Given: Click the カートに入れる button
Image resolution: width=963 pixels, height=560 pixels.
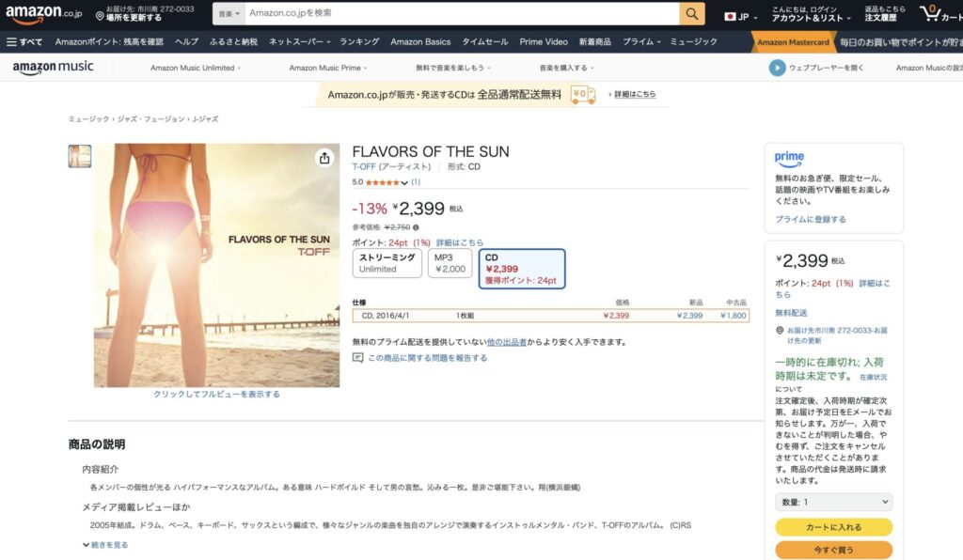Looking at the screenshot, I should [833, 527].
